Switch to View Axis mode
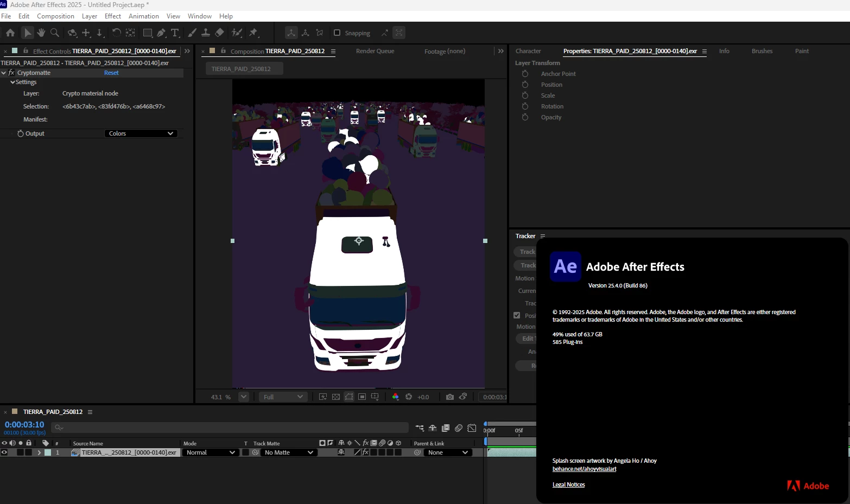850x504 pixels. coord(320,33)
